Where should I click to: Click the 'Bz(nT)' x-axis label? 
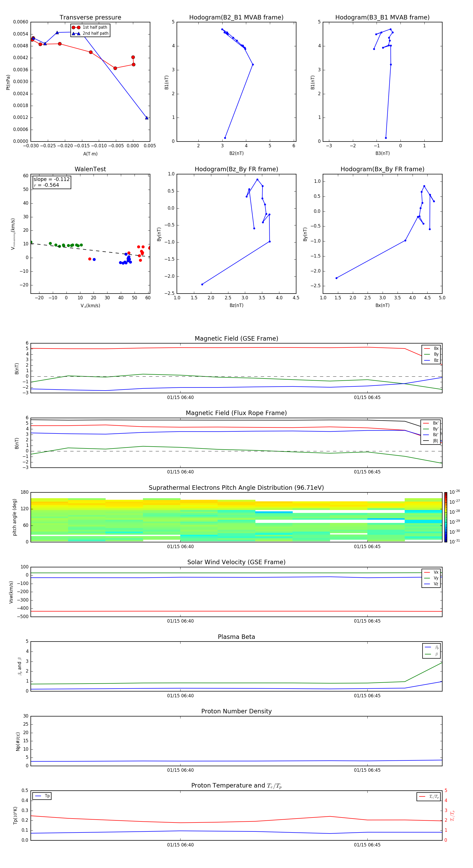pos(236,306)
